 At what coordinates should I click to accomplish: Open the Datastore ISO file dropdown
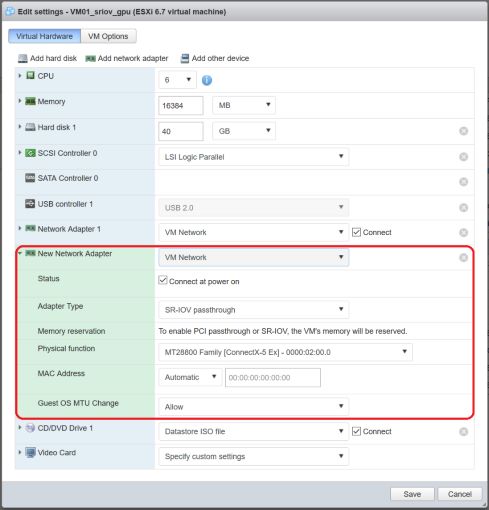pos(254,431)
